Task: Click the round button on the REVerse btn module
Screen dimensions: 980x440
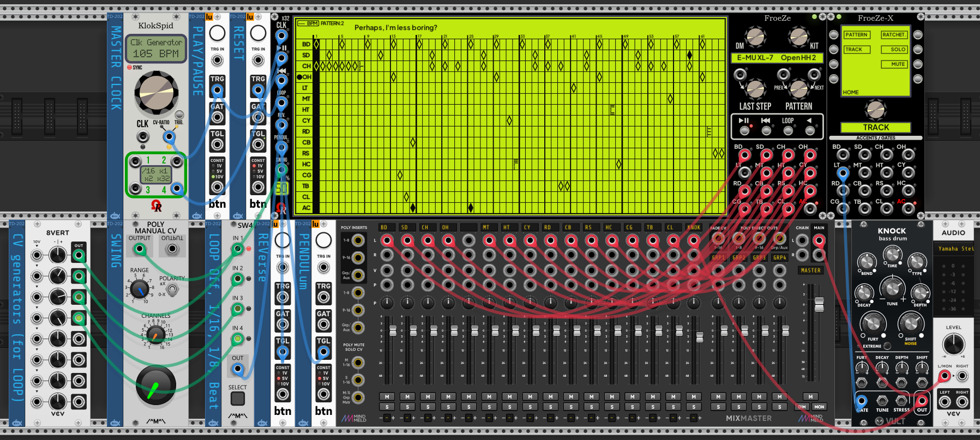Action: click(282, 240)
